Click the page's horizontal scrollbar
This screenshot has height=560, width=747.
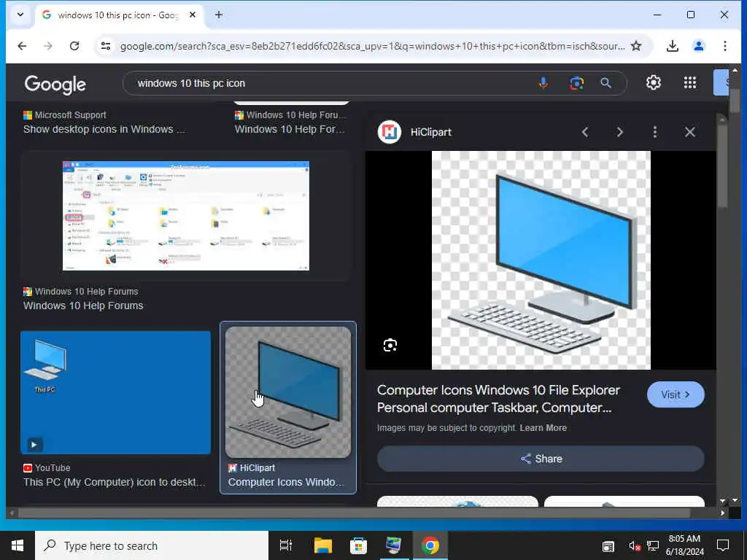point(354,513)
